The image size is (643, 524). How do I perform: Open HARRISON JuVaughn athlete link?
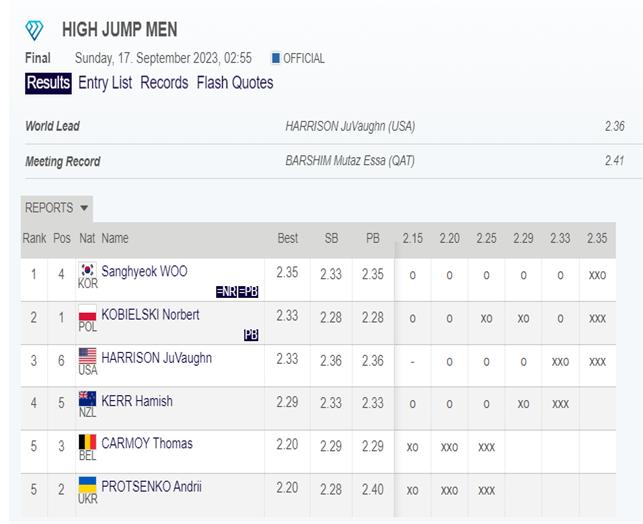pyautogui.click(x=157, y=358)
